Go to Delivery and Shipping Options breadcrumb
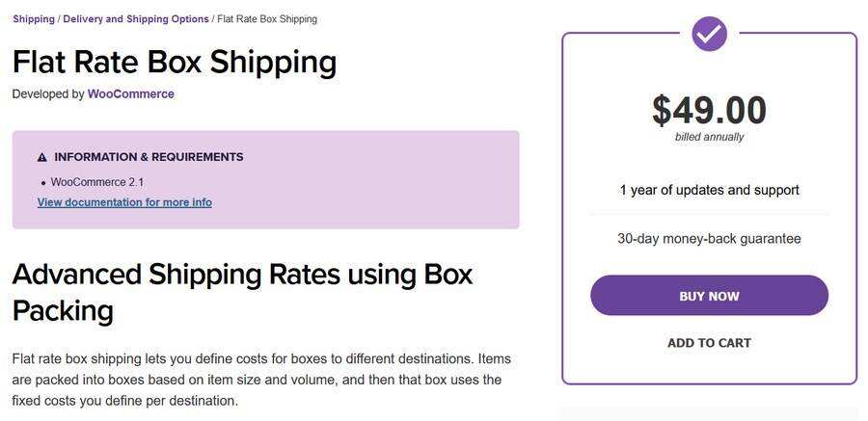This screenshot has height=421, width=868. [136, 19]
